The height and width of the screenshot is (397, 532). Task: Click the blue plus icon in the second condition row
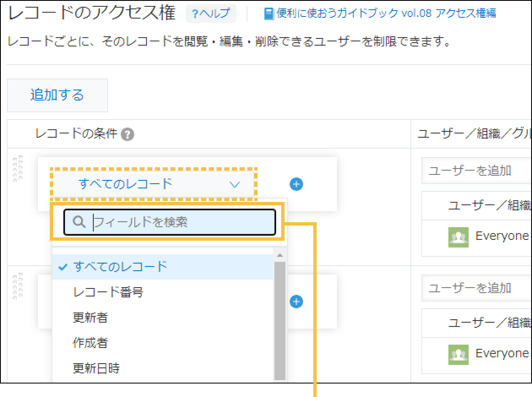click(296, 302)
